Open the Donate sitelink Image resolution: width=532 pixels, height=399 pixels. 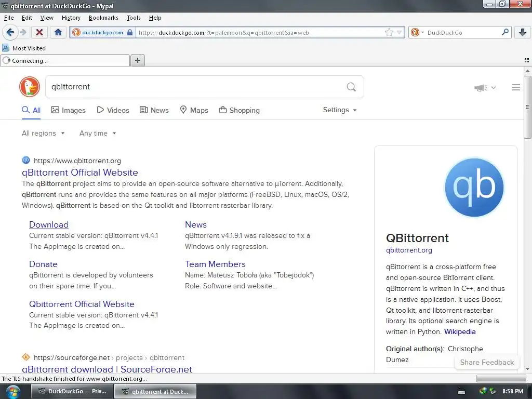[43, 264]
